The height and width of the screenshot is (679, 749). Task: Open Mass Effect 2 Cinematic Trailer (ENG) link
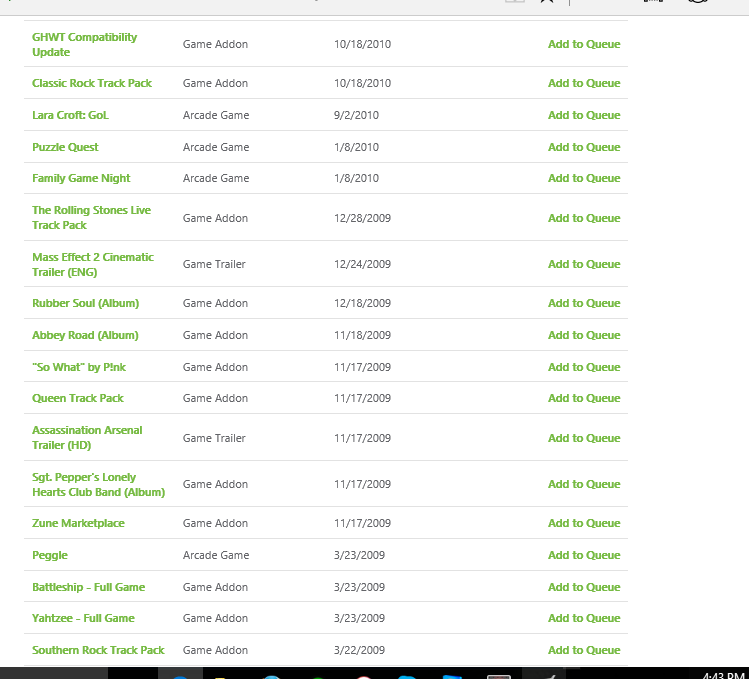93,264
